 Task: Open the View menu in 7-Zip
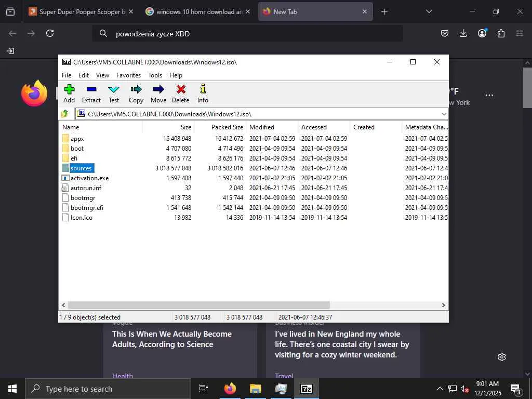(x=102, y=75)
